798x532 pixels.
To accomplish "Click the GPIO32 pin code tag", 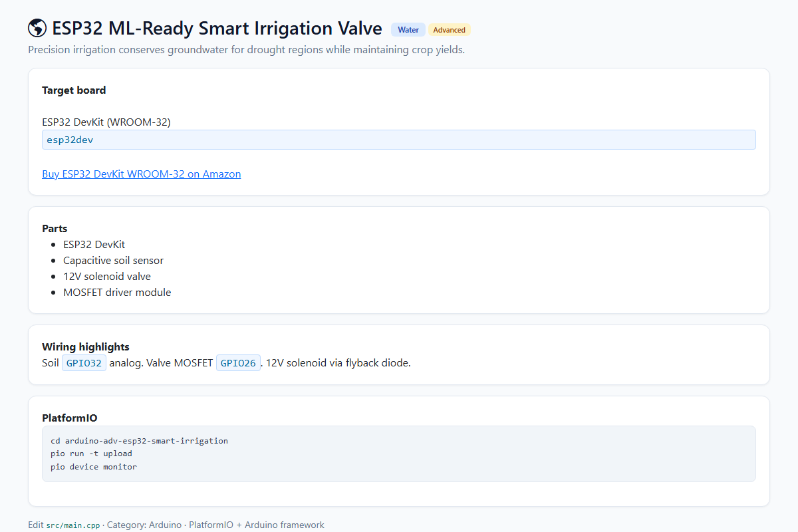I will 84,363.
